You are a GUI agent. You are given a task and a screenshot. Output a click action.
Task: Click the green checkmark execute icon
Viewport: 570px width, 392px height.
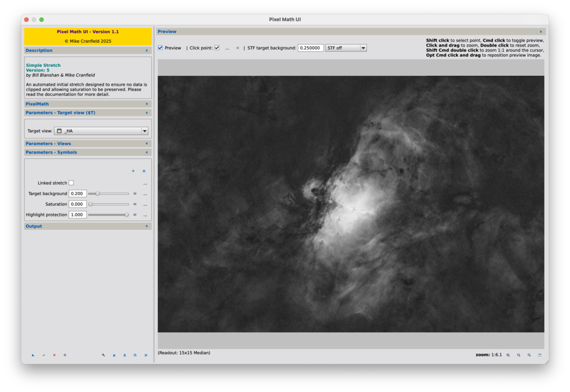43,355
